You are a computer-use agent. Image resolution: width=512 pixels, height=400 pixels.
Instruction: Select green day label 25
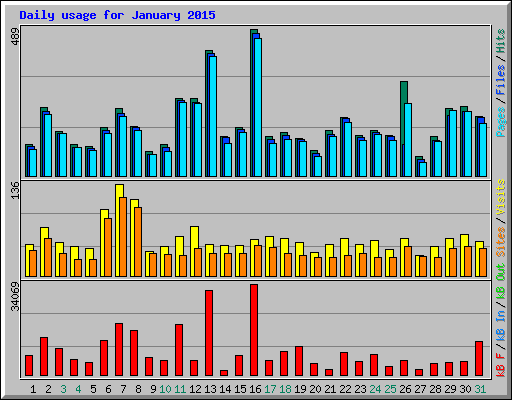[x=390, y=389]
